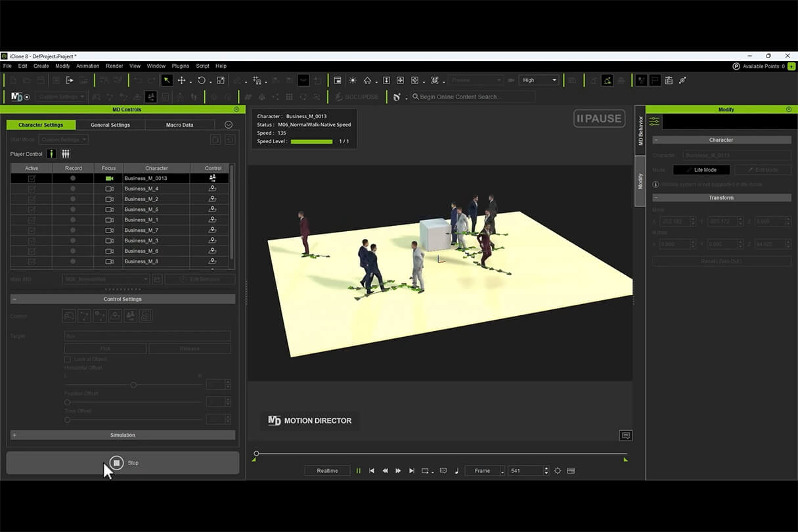The width and height of the screenshot is (798, 532).
Task: Click the Motion Director MD toolbar icon
Action: click(x=16, y=97)
